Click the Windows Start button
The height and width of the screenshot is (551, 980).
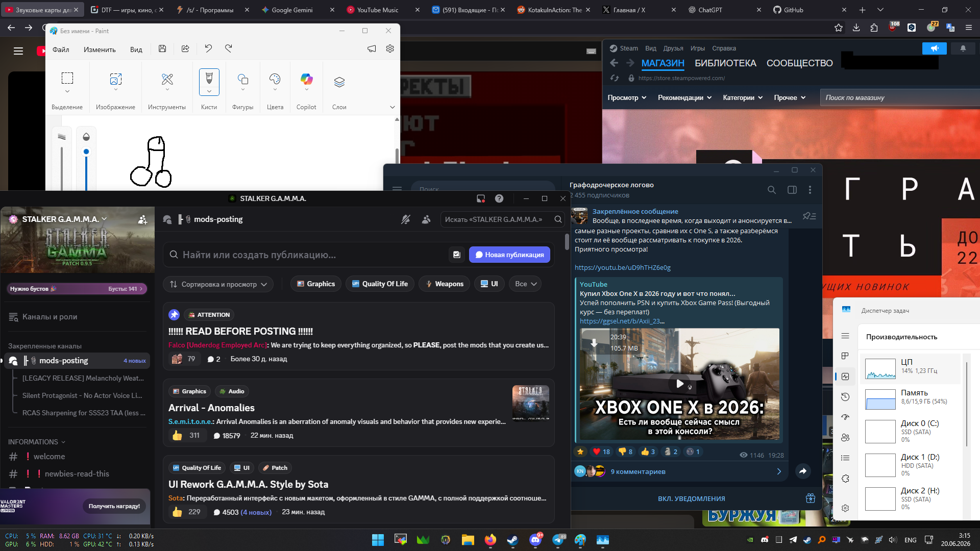coord(378,540)
